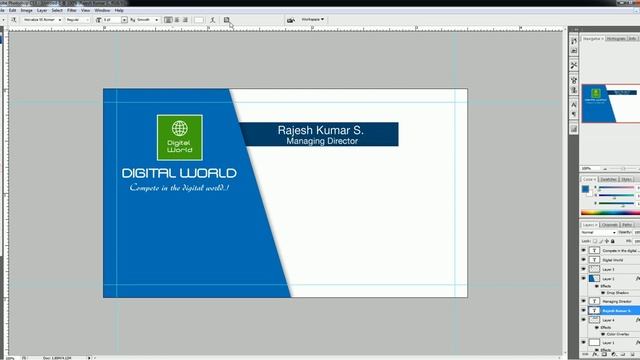Viewport: 640px width, 360px height.
Task: Open the Filter menu
Action: point(72,10)
